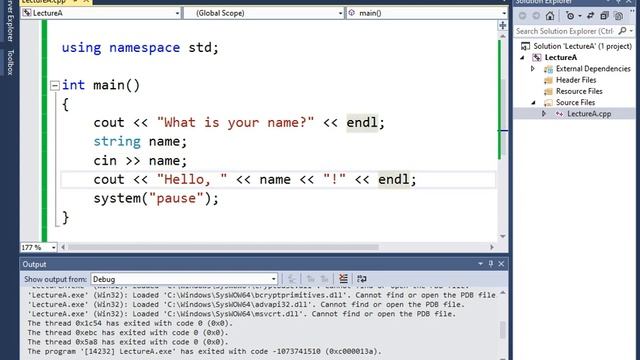Collapse the int main() code block
This screenshot has height=360, width=640.
55,85
